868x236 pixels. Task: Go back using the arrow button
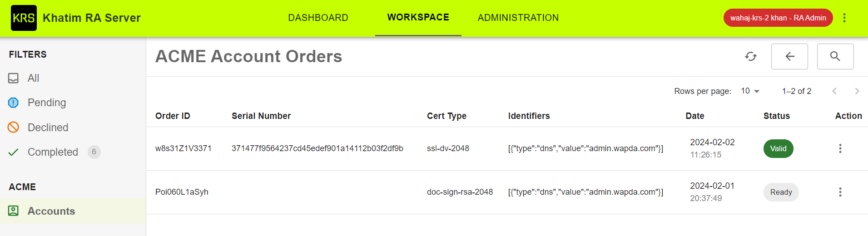(789, 56)
